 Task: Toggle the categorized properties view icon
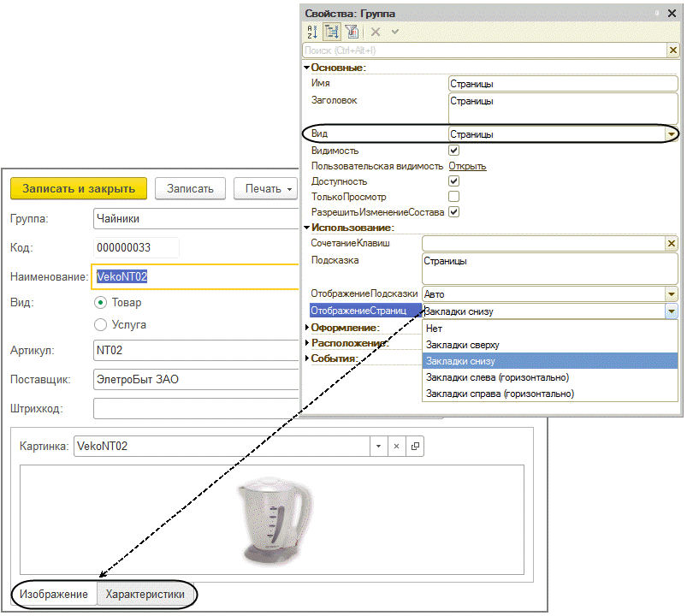pos(332,32)
